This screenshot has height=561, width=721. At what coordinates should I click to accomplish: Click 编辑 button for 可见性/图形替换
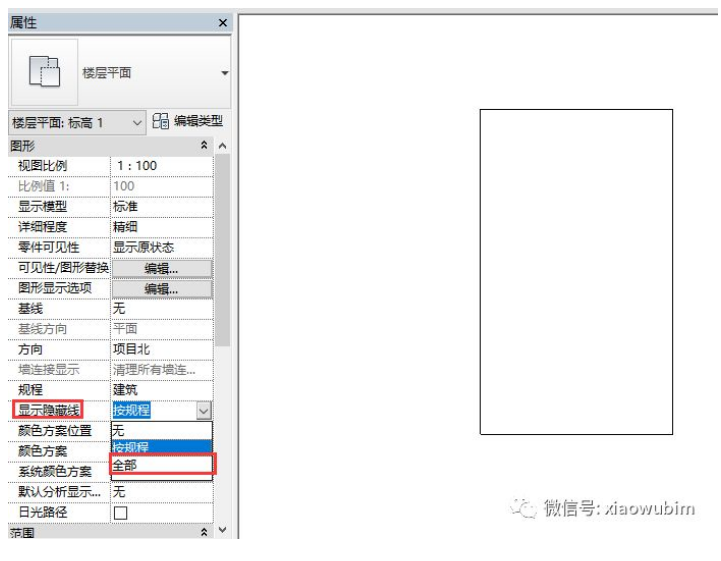click(162, 268)
